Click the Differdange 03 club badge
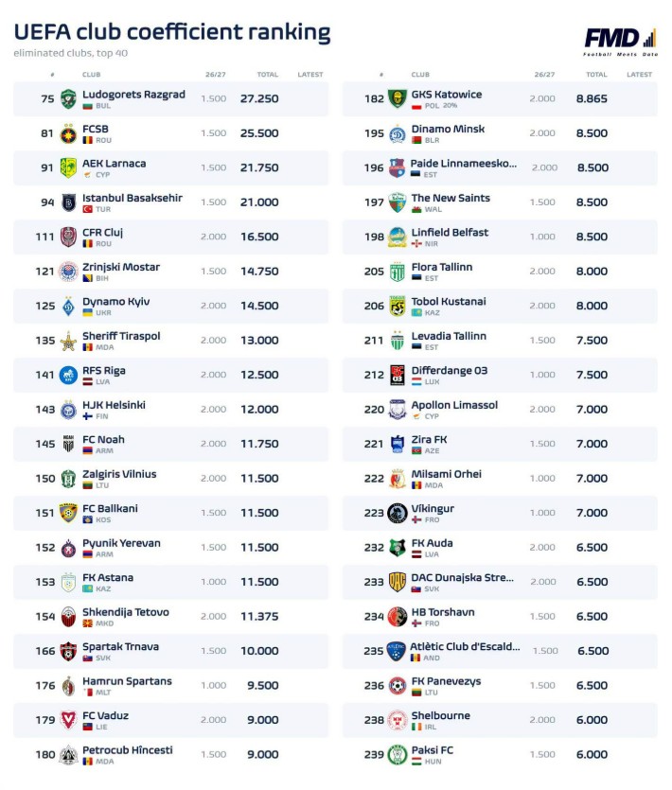Screen dimensions: 672x790 click(x=398, y=375)
